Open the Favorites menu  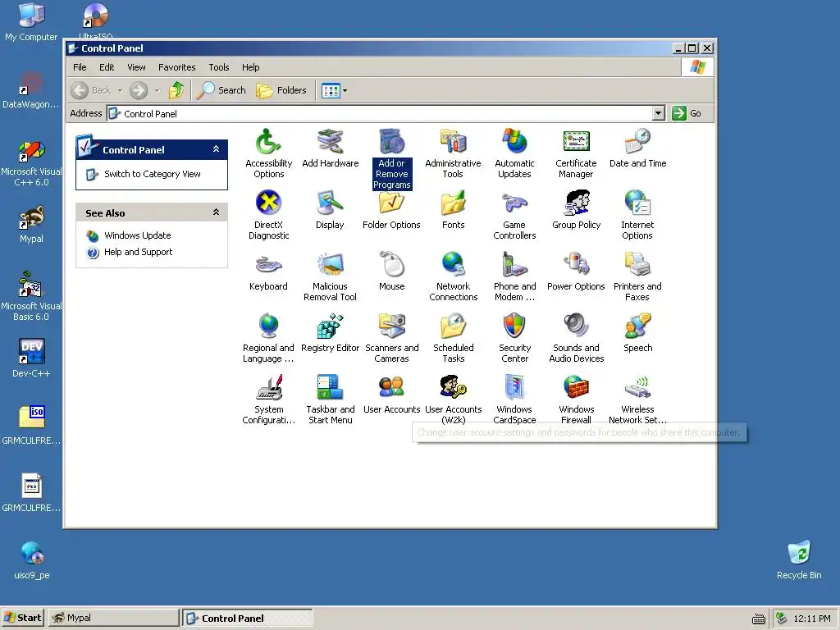click(177, 67)
